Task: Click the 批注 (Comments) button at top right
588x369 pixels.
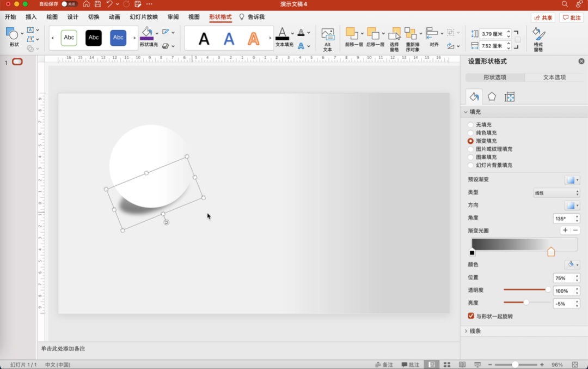Action: pos(572,18)
